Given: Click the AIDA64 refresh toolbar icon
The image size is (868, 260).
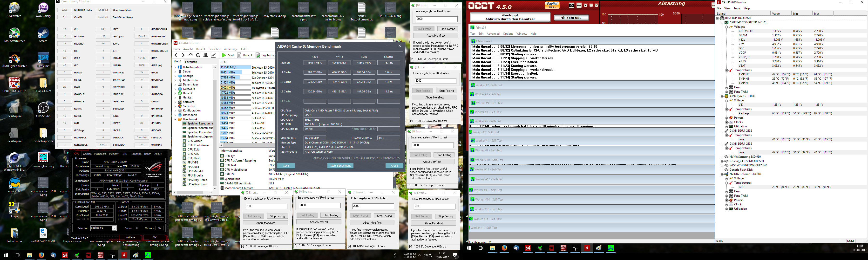Looking at the screenshot, I should pyautogui.click(x=198, y=55).
